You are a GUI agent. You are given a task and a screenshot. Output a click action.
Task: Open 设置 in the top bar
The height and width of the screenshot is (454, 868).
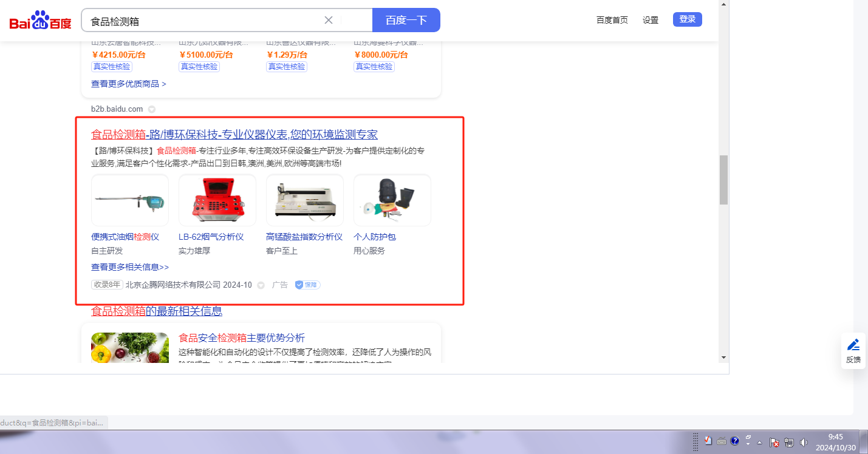651,20
